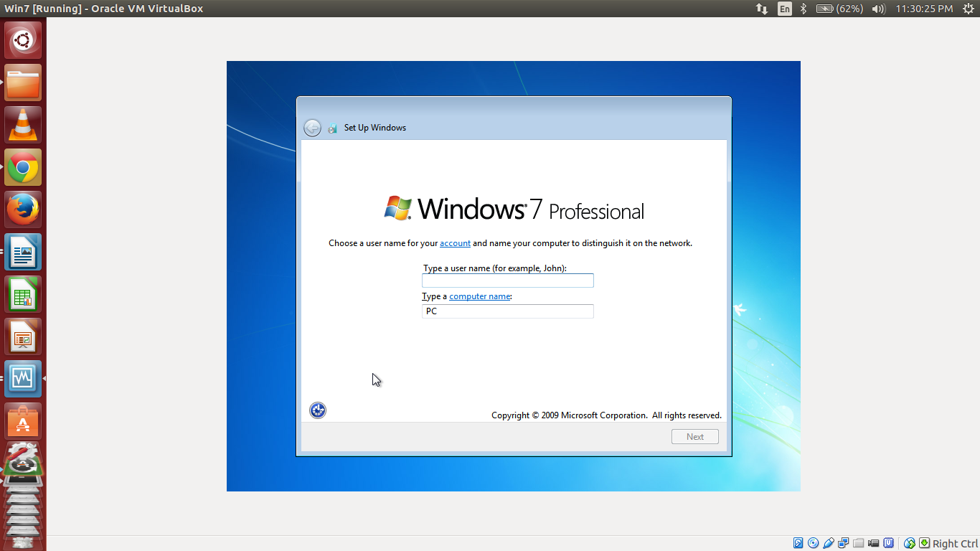Click the keyboard capture green arrow icon

coord(925,543)
